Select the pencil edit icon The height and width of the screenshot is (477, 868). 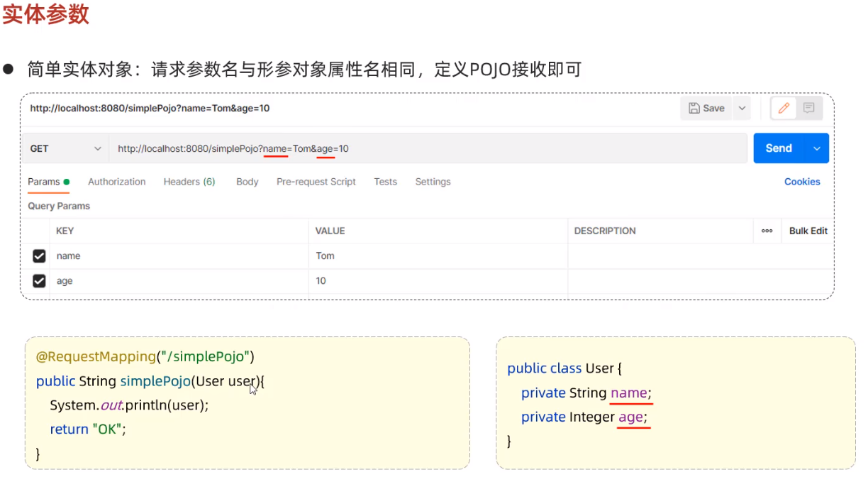tap(784, 108)
